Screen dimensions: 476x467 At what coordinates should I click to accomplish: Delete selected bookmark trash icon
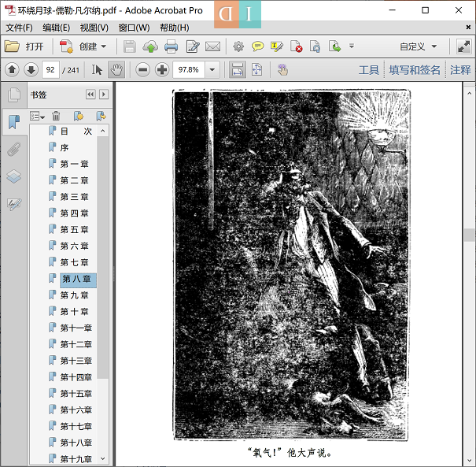(x=56, y=116)
